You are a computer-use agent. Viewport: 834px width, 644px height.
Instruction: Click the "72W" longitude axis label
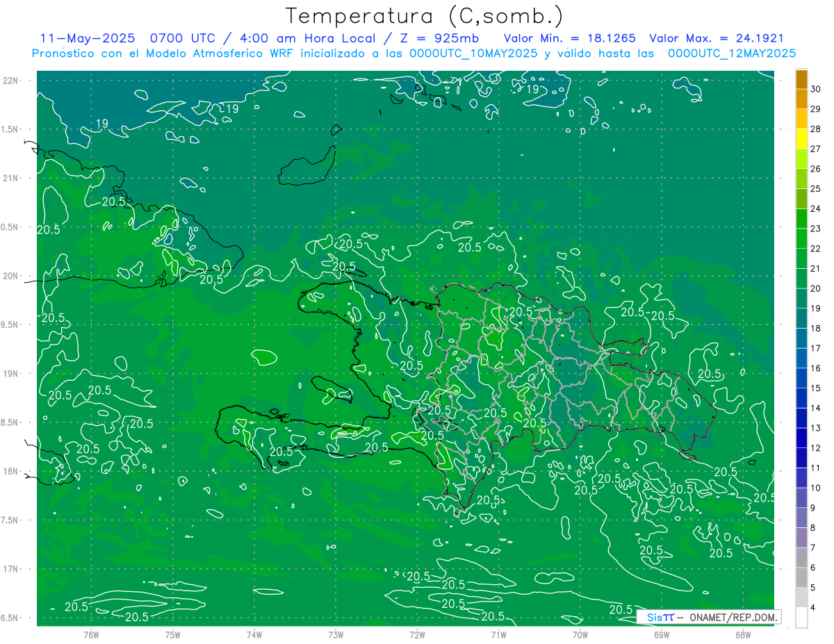(417, 635)
